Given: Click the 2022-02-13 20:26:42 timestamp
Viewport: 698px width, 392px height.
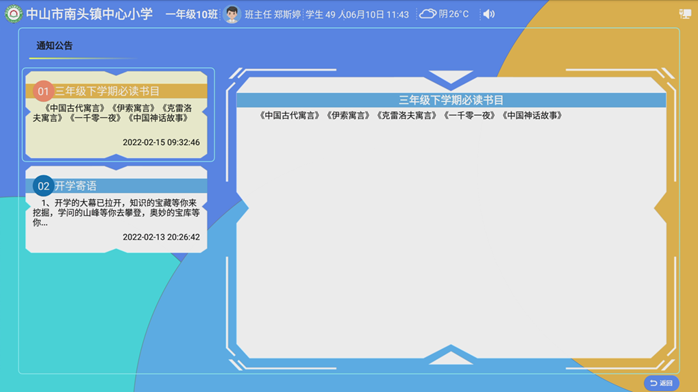Looking at the screenshot, I should 161,237.
